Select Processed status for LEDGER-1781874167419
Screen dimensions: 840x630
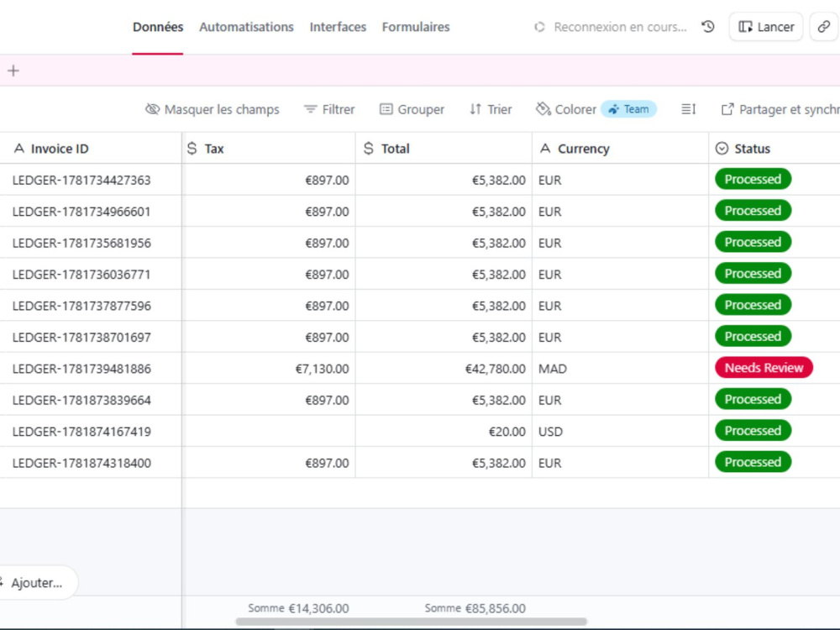click(x=753, y=431)
